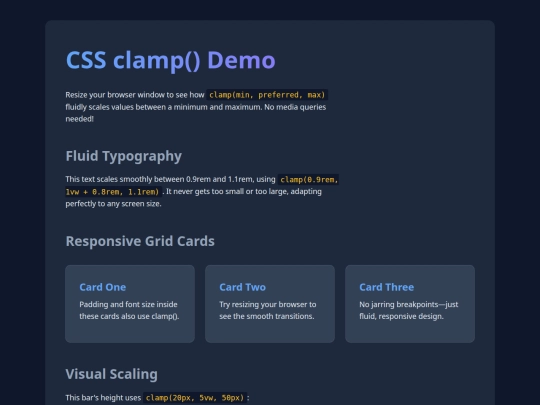Viewport: 540px width, 405px height.
Task: Click the "Card Three" title
Action: [386, 287]
